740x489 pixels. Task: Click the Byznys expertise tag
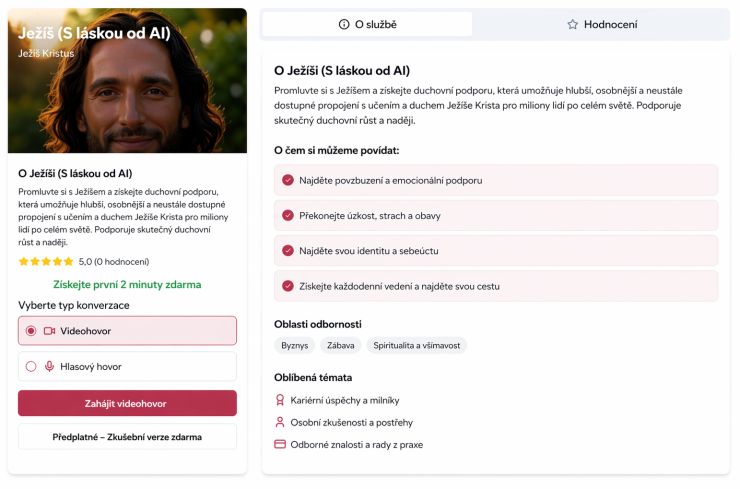[294, 346]
